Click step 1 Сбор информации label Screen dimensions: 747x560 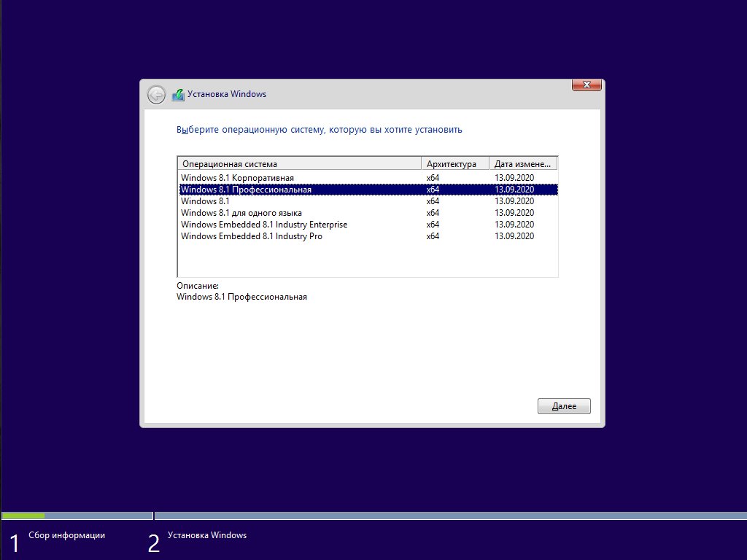point(66,535)
